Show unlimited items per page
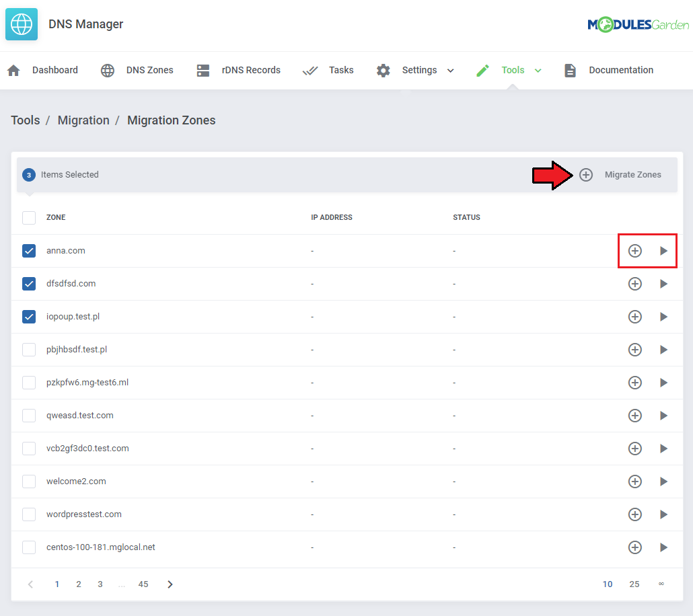 point(661,584)
